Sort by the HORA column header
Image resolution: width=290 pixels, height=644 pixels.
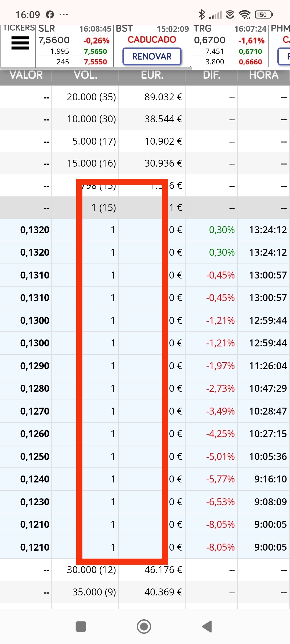(264, 75)
